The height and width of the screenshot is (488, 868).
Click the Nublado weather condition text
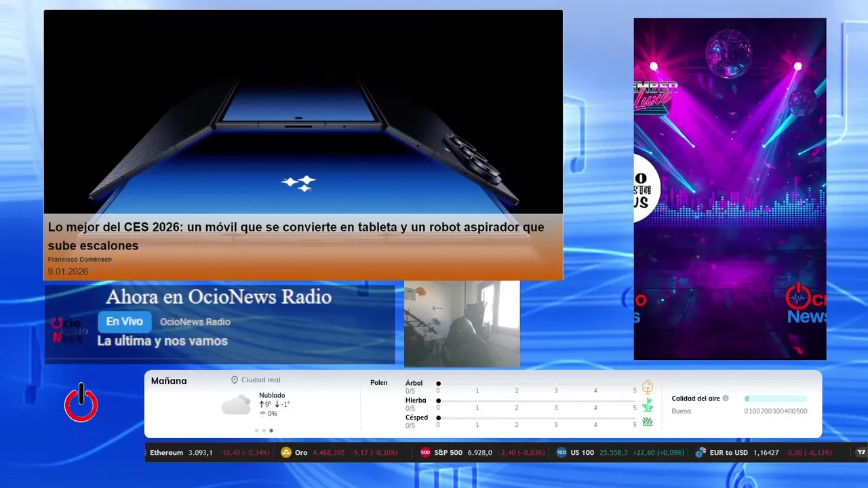point(272,395)
